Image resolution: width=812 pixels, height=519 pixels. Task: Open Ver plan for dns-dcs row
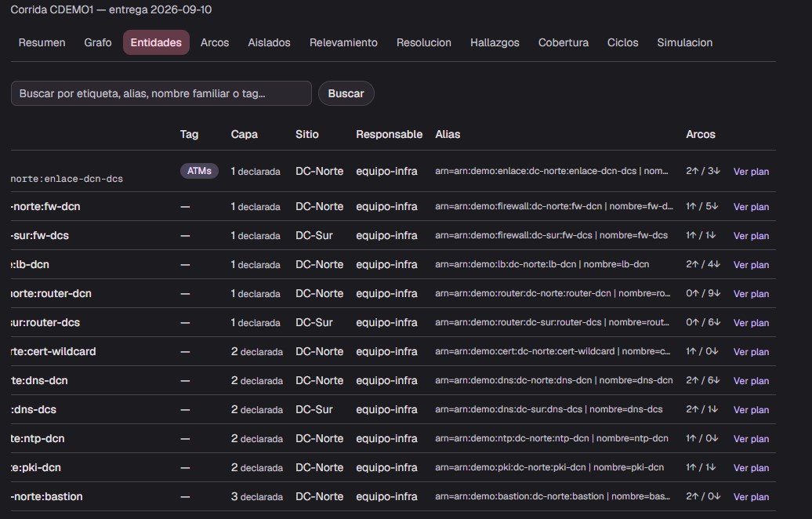pyautogui.click(x=751, y=410)
